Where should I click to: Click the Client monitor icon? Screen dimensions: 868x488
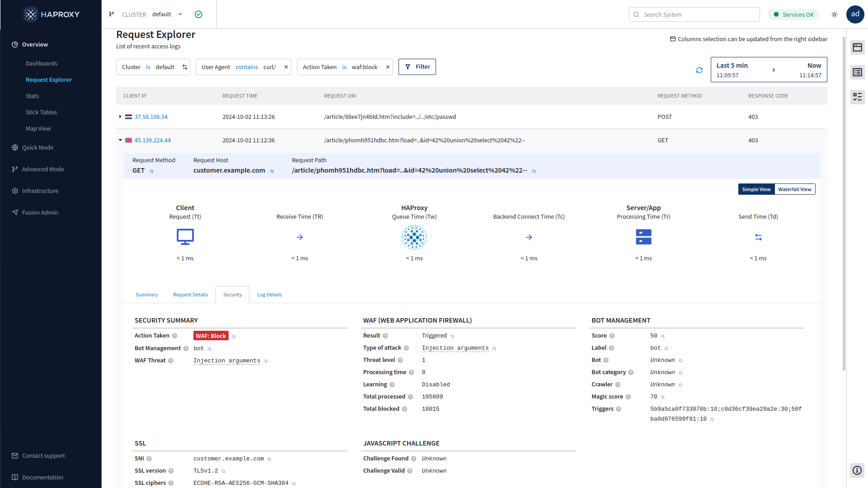click(x=185, y=237)
